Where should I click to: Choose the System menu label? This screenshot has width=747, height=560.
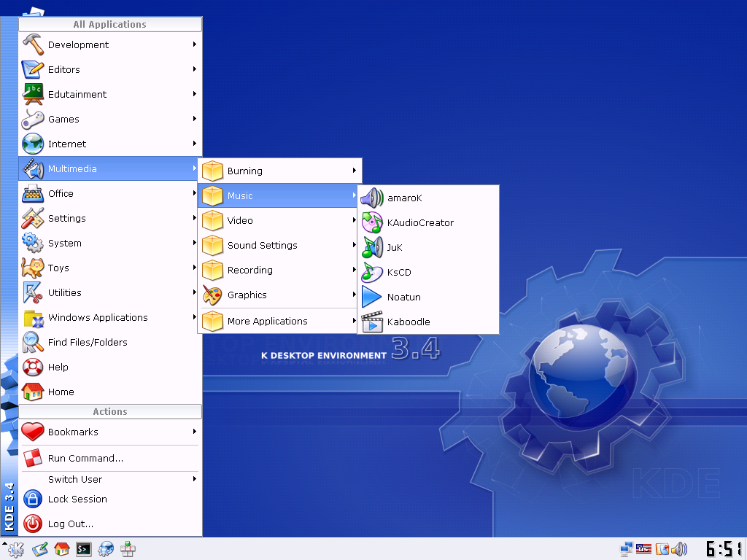pyautogui.click(x=65, y=244)
